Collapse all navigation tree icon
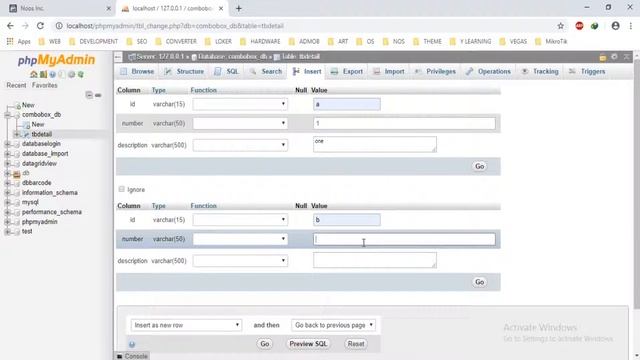This screenshot has width=640, height=360. (89, 95)
